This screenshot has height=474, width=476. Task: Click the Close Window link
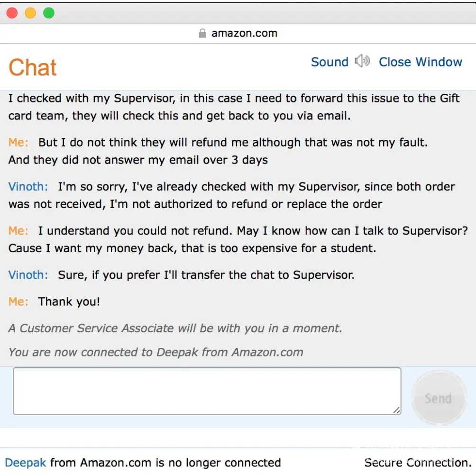click(421, 62)
